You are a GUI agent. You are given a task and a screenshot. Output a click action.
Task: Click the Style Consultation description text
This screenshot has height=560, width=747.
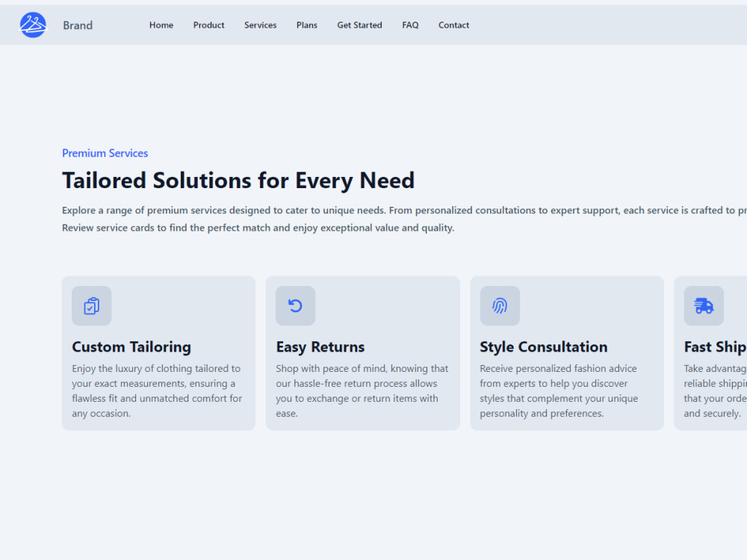pyautogui.click(x=560, y=391)
